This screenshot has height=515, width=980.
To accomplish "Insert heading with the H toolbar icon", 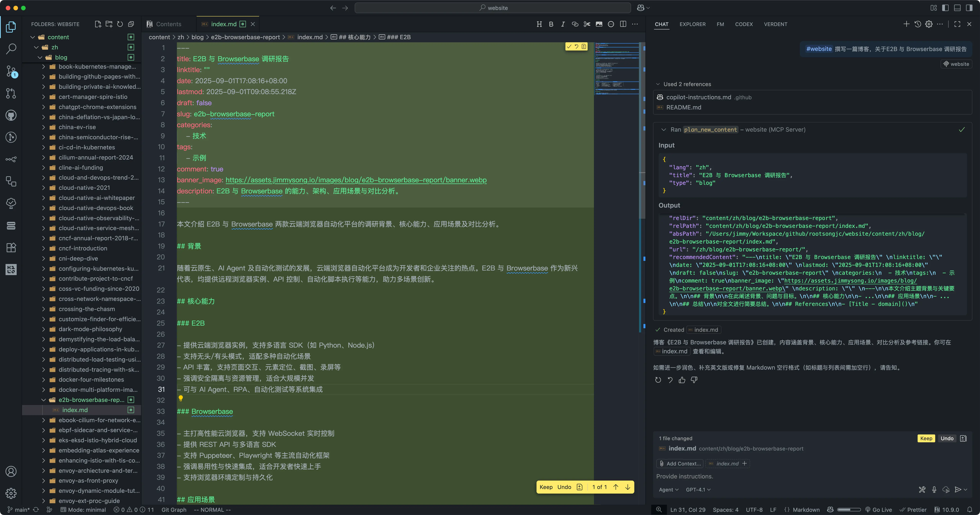I will [x=539, y=24].
